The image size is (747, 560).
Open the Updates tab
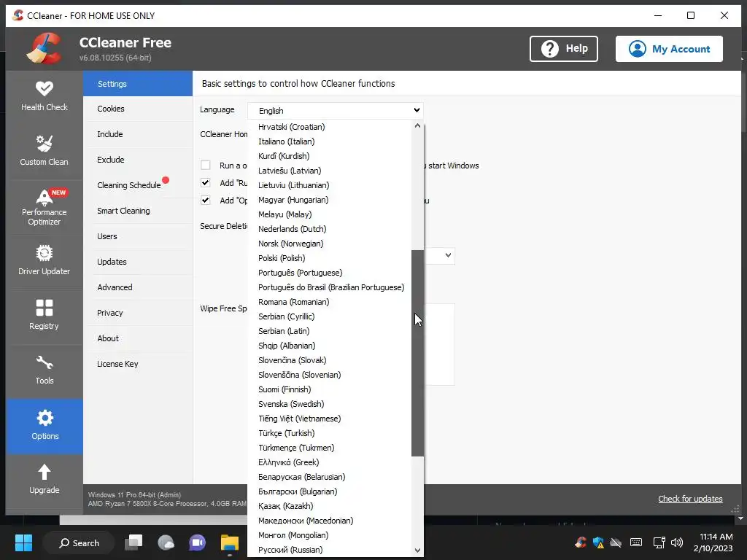pyautogui.click(x=138, y=262)
